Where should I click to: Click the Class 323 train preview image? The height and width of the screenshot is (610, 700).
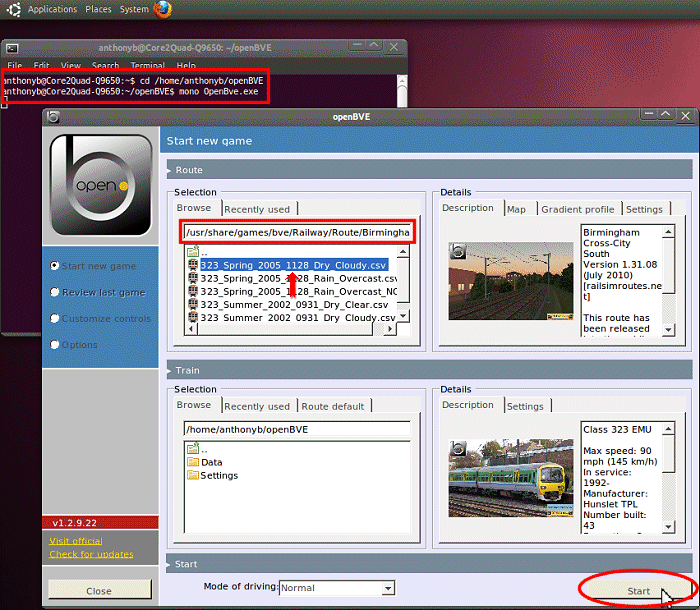pyautogui.click(x=511, y=478)
